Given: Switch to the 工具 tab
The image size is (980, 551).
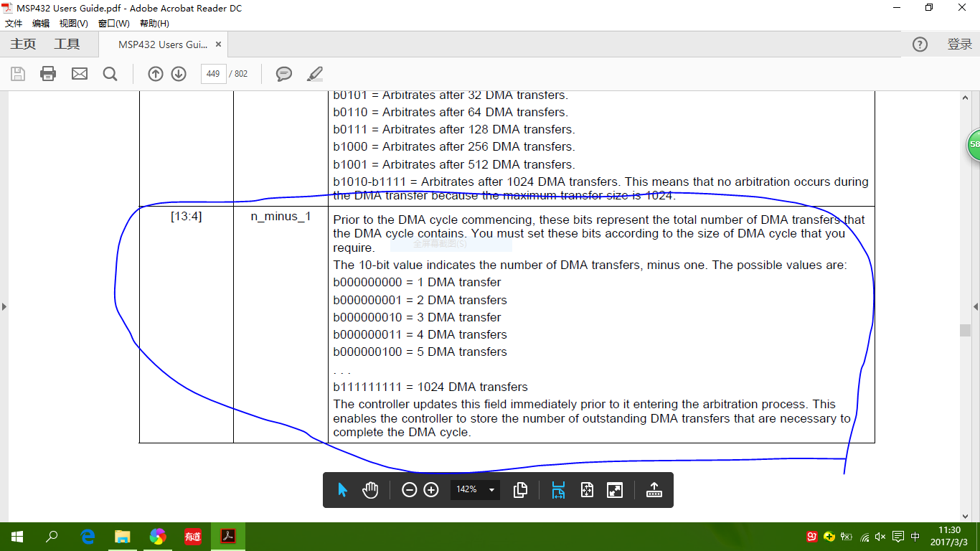Looking at the screenshot, I should click(67, 44).
